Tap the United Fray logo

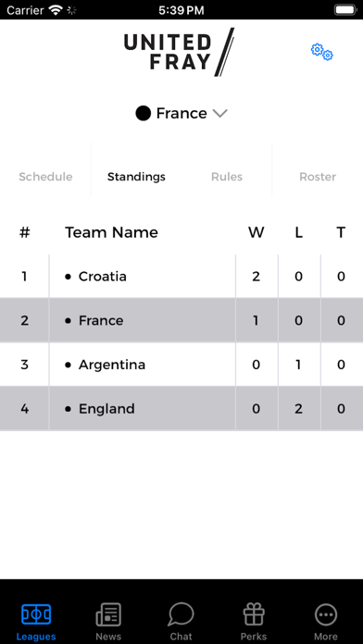point(180,52)
